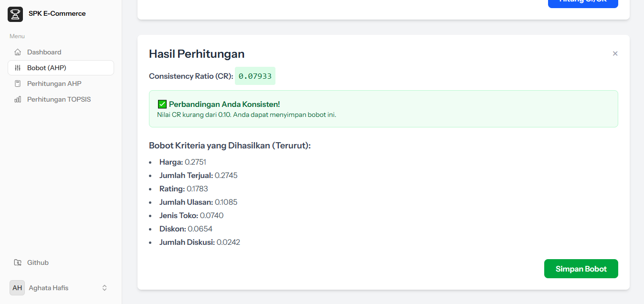Click the green consistency confirmation banner
The height and width of the screenshot is (304, 644).
point(383,109)
